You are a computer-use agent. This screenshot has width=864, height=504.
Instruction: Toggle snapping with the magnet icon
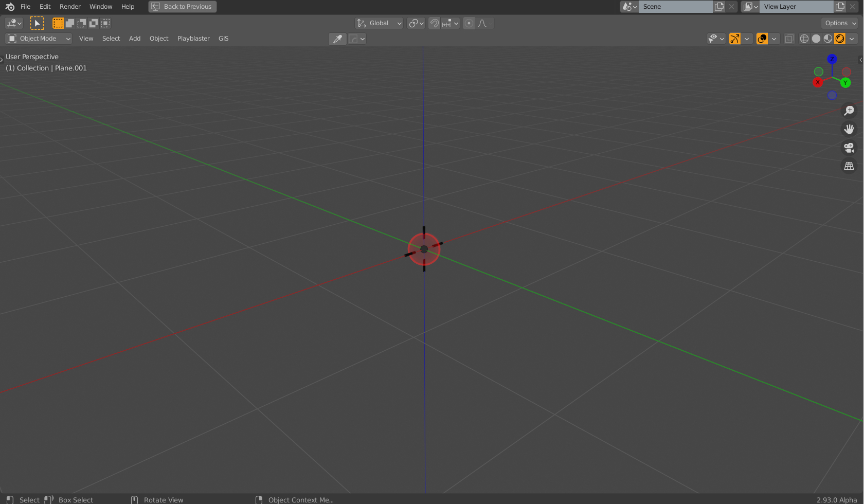pyautogui.click(x=435, y=23)
